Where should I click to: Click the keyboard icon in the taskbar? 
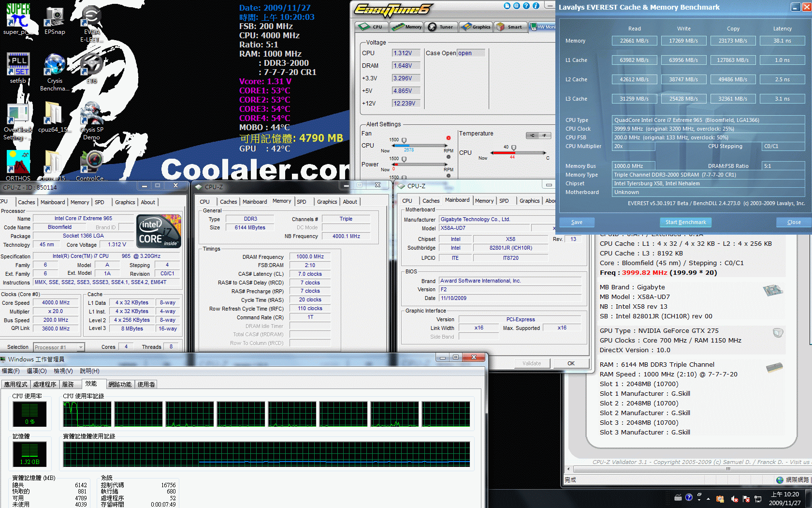678,497
